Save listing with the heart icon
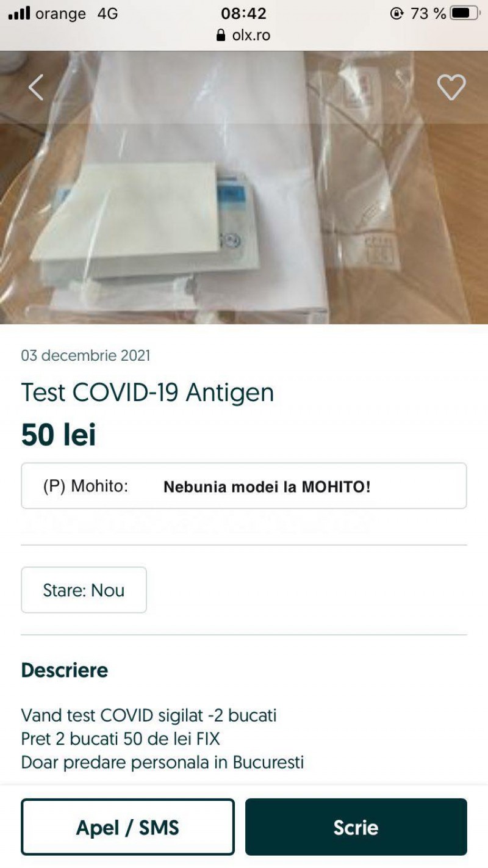 point(451,87)
